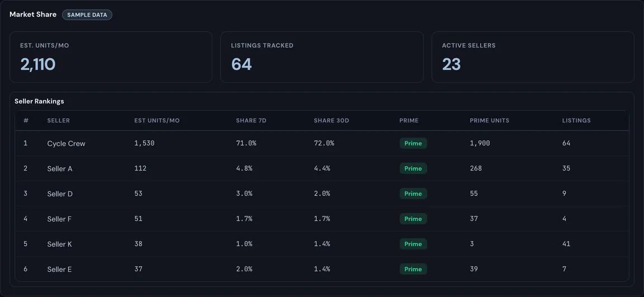This screenshot has height=297, width=644.
Task: Click the 4.8% share 7D value
Action: pos(244,168)
